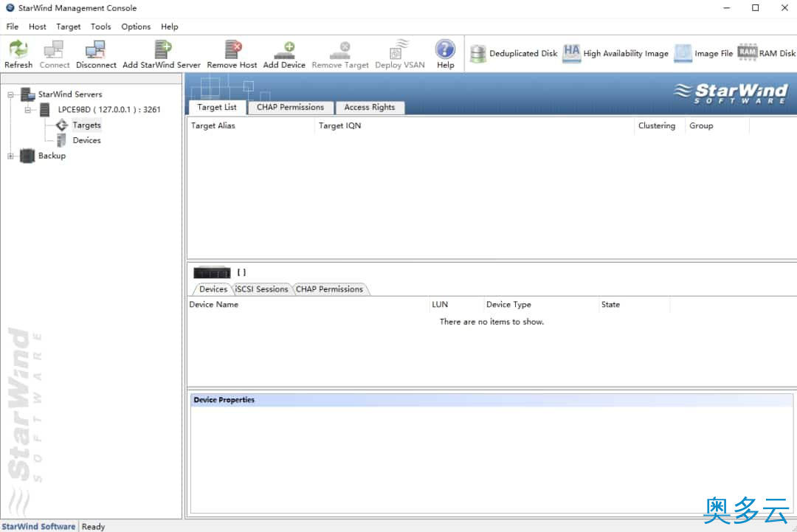Image resolution: width=797 pixels, height=532 pixels.
Task: Click the Backup node icon
Action: (27, 156)
